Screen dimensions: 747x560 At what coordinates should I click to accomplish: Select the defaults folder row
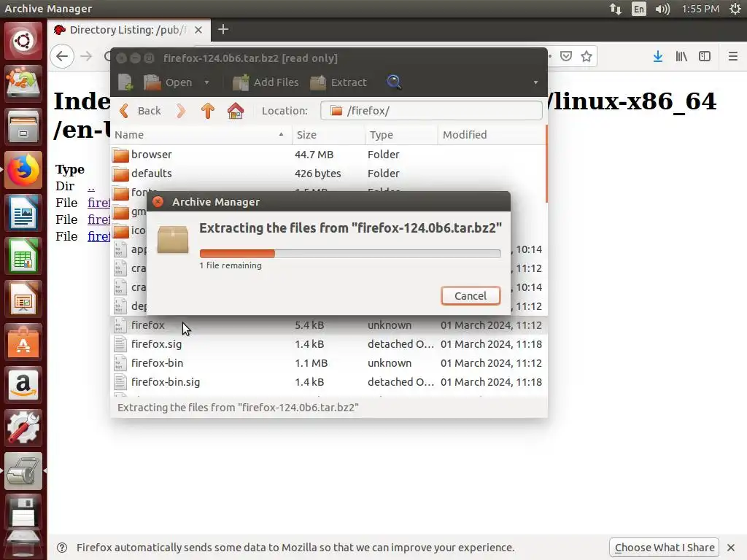coord(328,174)
